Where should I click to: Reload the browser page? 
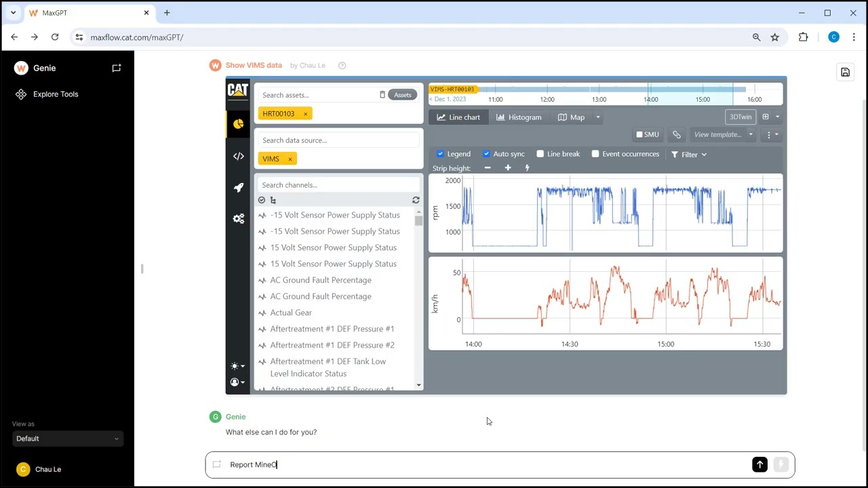pyautogui.click(x=55, y=37)
